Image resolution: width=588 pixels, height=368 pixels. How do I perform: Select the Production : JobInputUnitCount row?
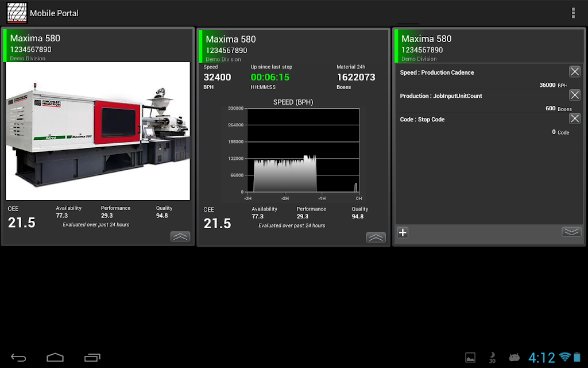(x=488, y=101)
